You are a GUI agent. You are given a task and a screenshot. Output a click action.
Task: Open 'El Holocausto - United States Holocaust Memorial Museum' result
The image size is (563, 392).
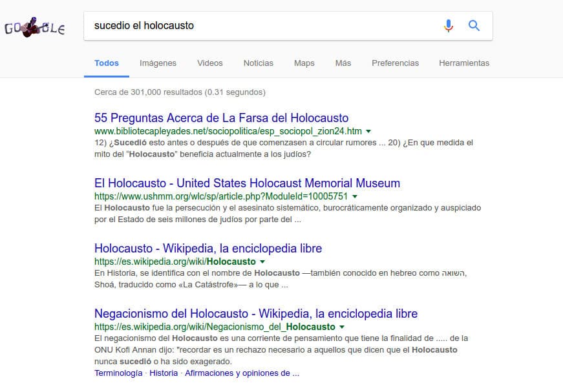[x=247, y=183]
